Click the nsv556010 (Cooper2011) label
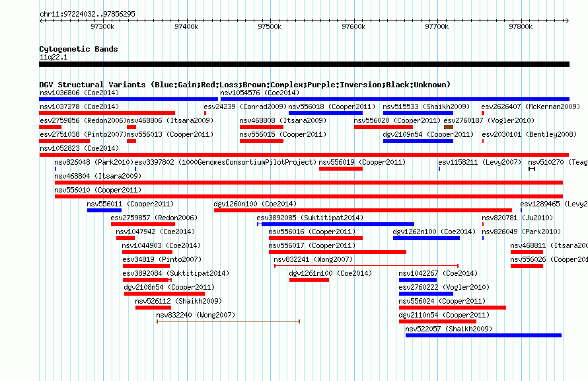Image resolution: width=588 pixels, height=381 pixels. [x=98, y=190]
